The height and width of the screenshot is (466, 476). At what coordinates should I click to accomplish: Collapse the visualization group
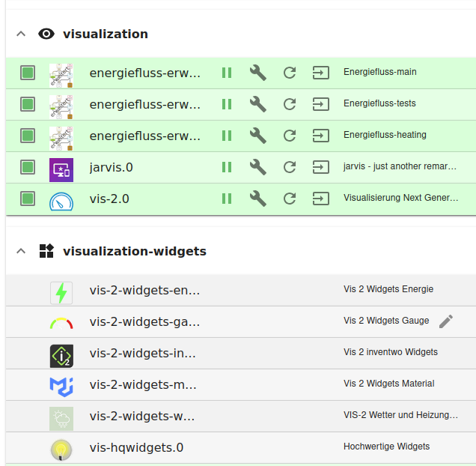click(x=21, y=34)
